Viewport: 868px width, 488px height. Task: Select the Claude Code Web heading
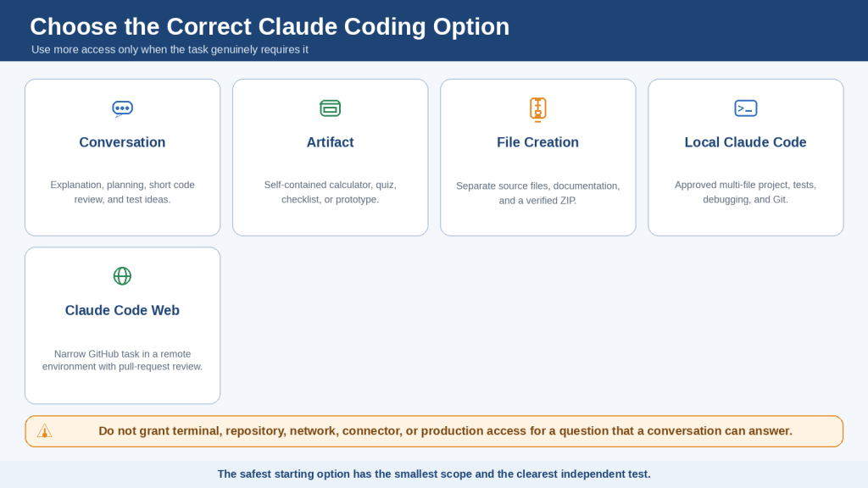pyautogui.click(x=122, y=310)
